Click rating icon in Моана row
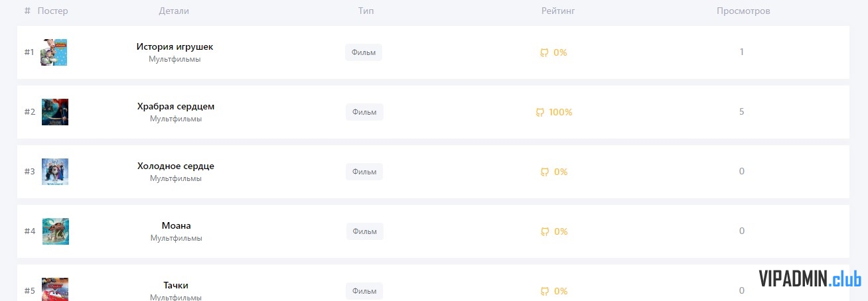The height and width of the screenshot is (301, 868). click(x=545, y=231)
